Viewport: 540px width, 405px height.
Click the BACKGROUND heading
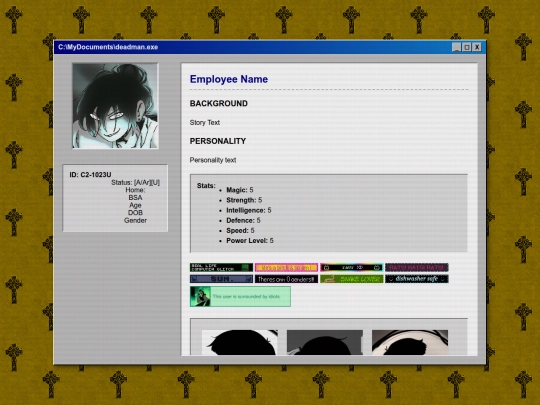pyautogui.click(x=219, y=104)
